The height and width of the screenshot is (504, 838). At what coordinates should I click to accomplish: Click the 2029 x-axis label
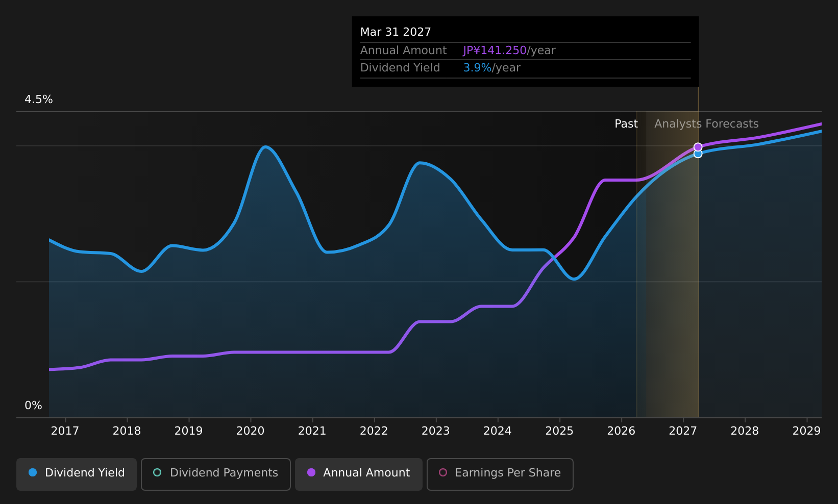click(806, 431)
